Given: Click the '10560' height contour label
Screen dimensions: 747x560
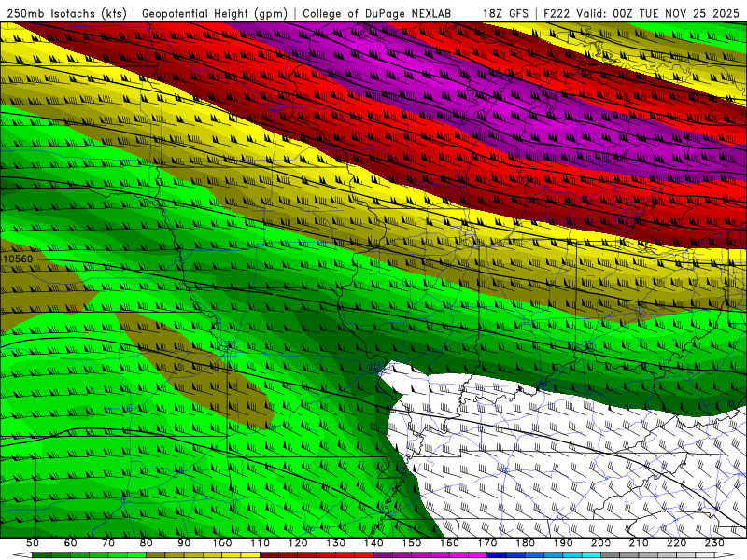Looking at the screenshot, I should coord(18,259).
